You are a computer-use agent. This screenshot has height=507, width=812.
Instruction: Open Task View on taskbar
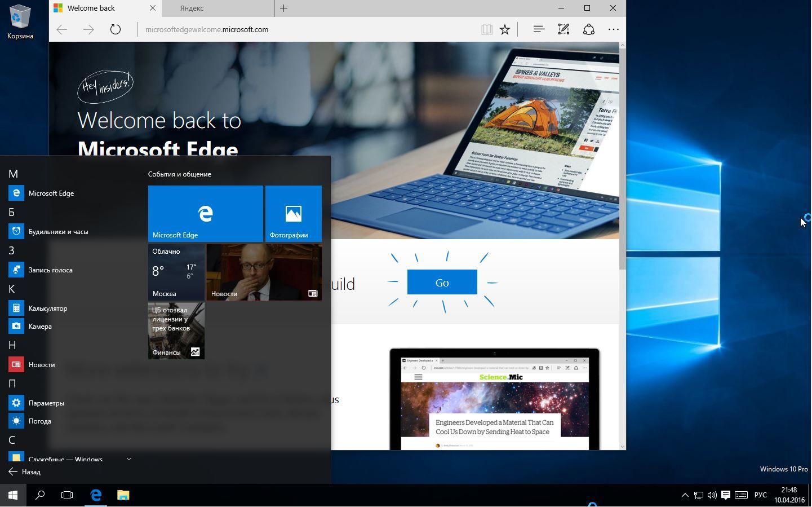click(67, 495)
